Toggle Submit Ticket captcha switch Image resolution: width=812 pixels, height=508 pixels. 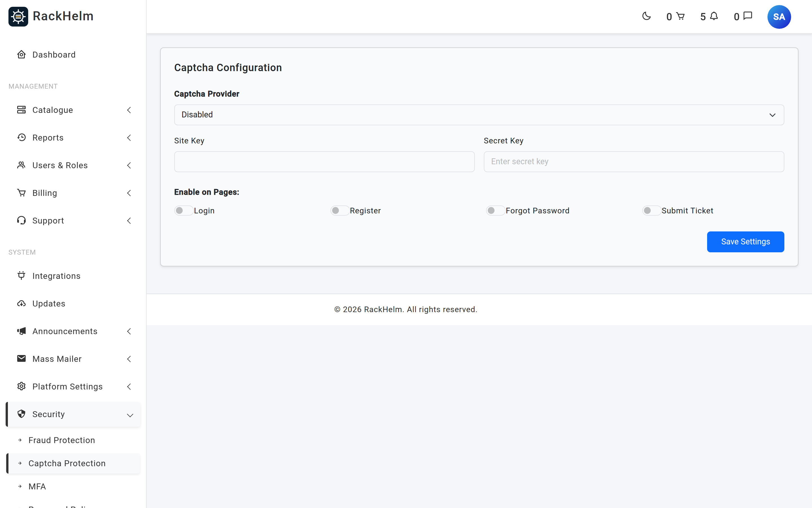click(x=651, y=211)
